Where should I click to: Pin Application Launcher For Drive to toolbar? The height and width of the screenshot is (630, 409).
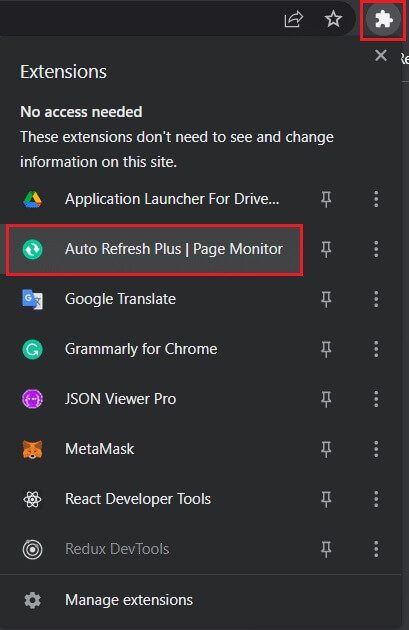(x=326, y=199)
